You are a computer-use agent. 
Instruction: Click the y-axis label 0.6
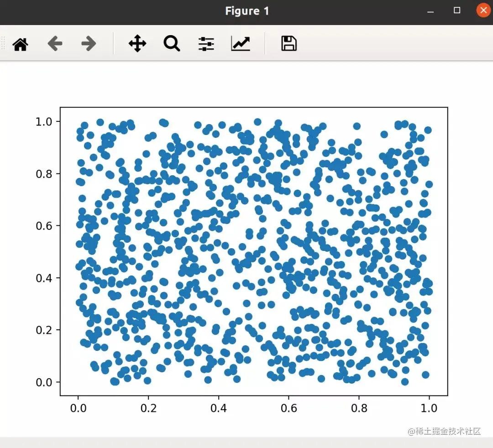pyautogui.click(x=44, y=226)
